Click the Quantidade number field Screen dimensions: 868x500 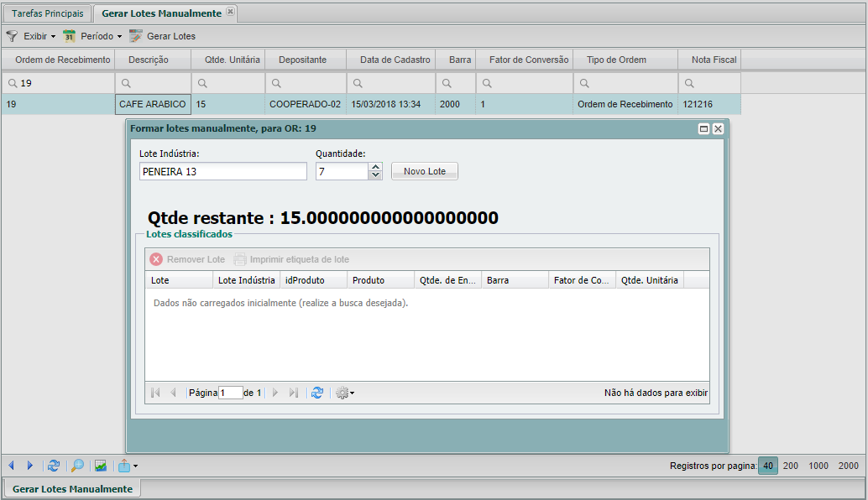tap(342, 171)
